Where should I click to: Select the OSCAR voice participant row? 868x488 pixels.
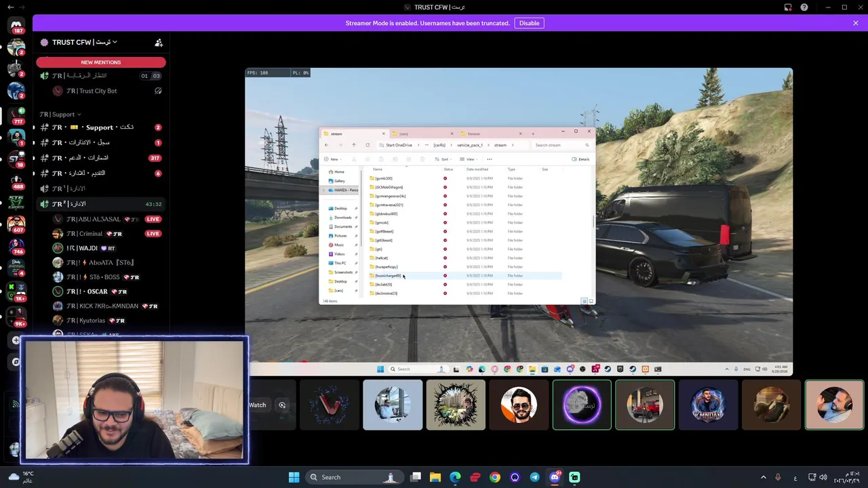click(100, 291)
